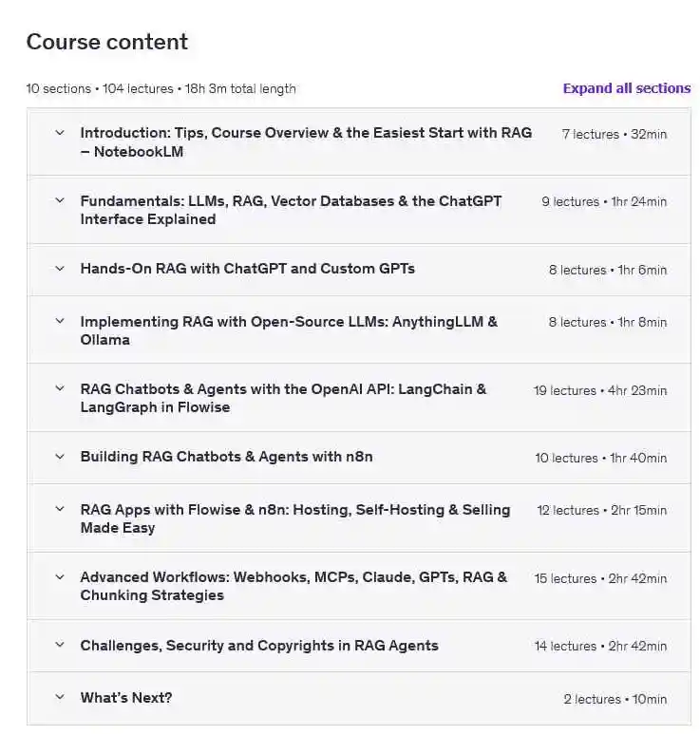Open 'Hands-On RAG with ChatGPT and Custom GPTs'

tap(247, 269)
